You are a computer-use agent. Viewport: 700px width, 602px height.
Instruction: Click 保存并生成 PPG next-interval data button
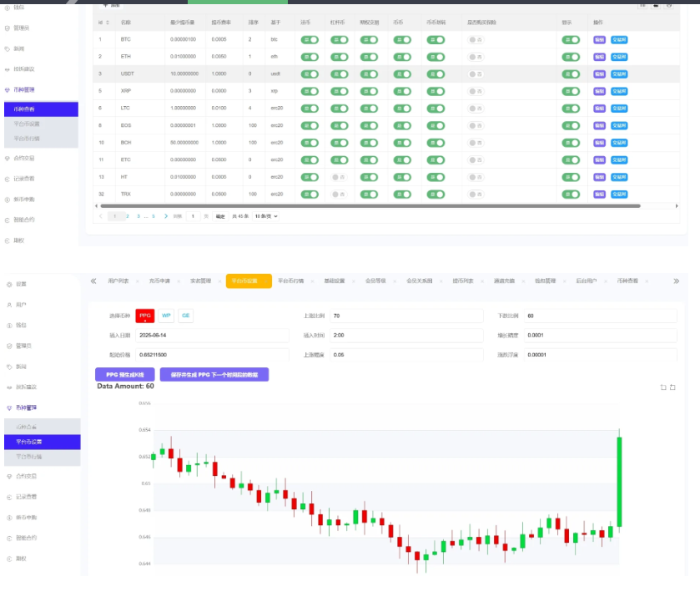(x=214, y=375)
